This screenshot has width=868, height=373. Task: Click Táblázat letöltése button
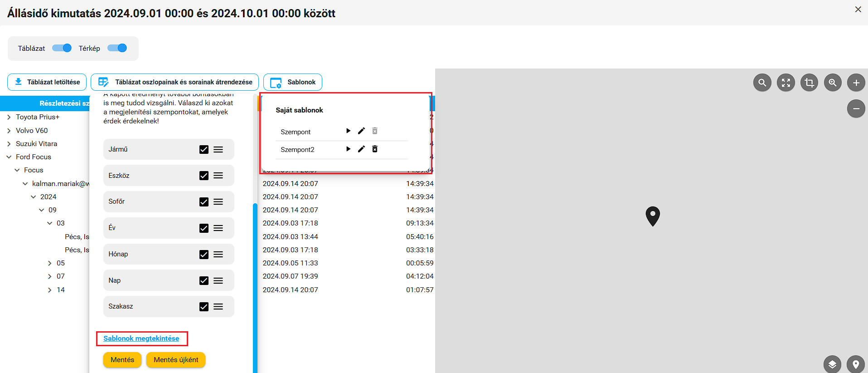point(47,82)
